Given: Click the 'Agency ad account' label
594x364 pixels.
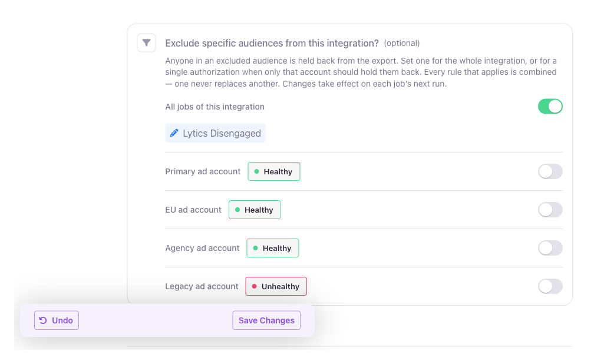Looking at the screenshot, I should 202,248.
